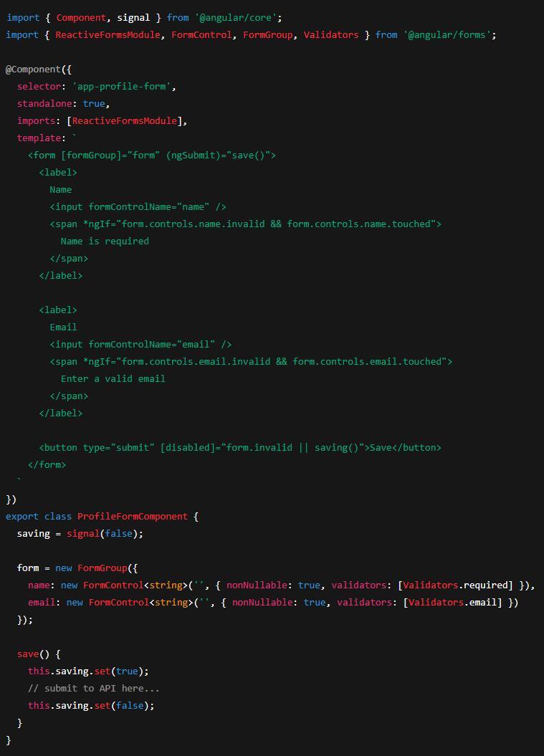Click the "submit to API here" comment
Viewport: 544px width, 756px height.
(x=94, y=688)
